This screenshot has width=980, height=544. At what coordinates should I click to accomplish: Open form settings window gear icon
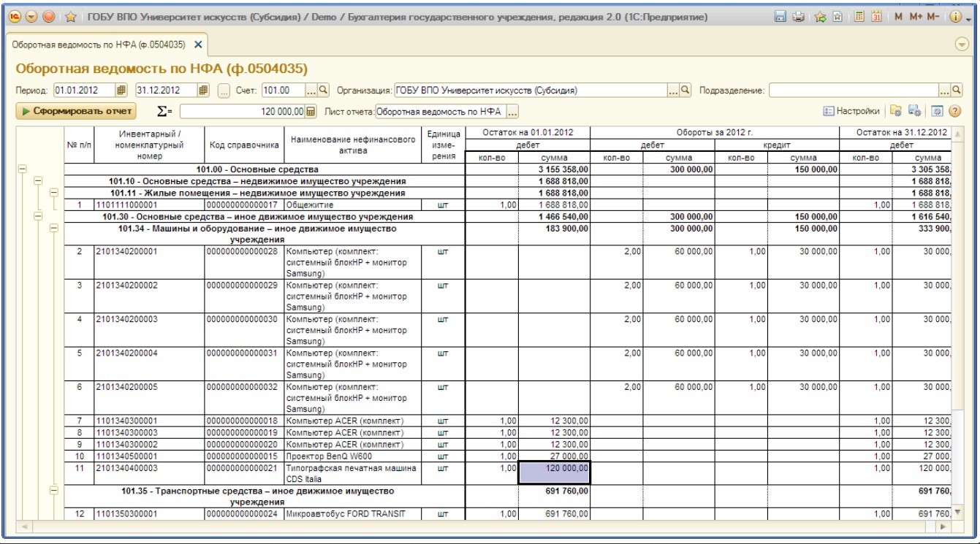click(938, 112)
